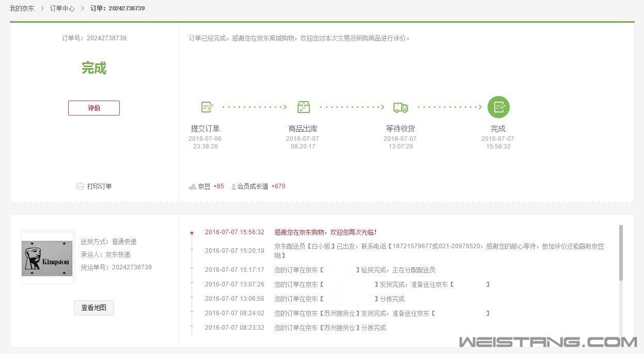Click the 承运人：京东快递 text

105,254
